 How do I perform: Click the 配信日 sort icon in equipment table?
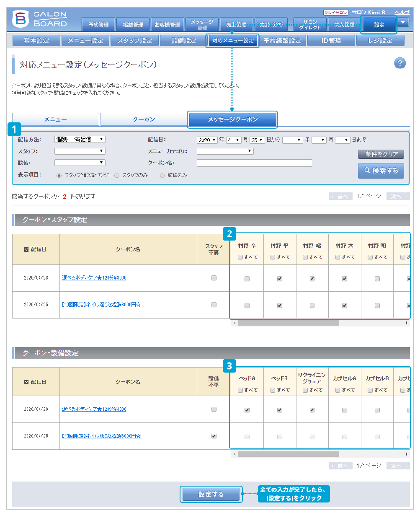coord(26,382)
